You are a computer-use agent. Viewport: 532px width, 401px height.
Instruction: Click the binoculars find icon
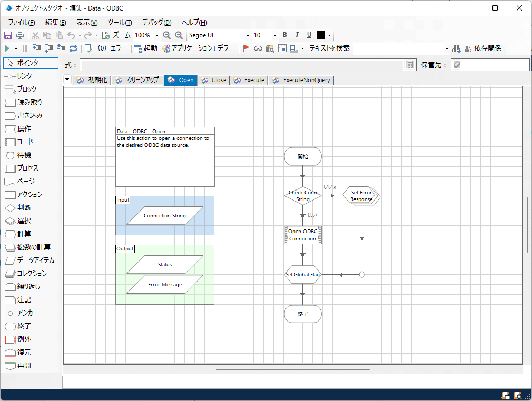click(x=457, y=48)
